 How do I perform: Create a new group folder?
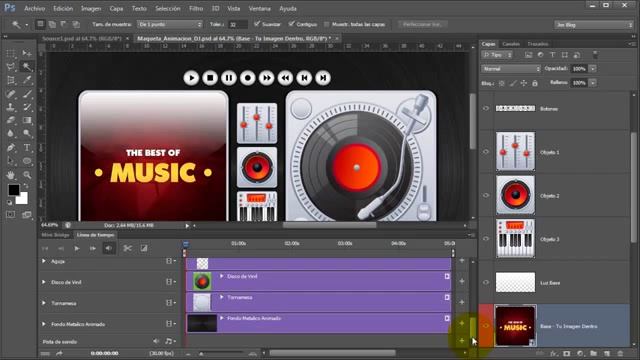(593, 353)
